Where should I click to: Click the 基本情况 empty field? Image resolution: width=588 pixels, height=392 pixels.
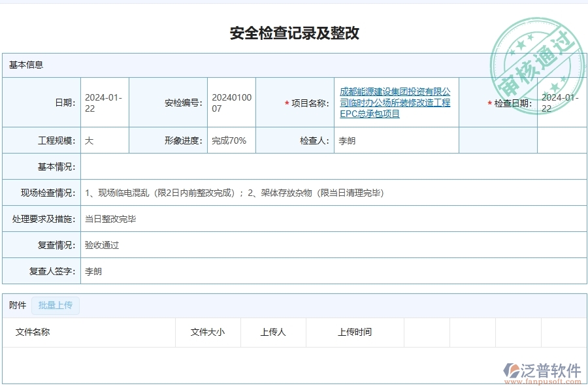(261, 167)
